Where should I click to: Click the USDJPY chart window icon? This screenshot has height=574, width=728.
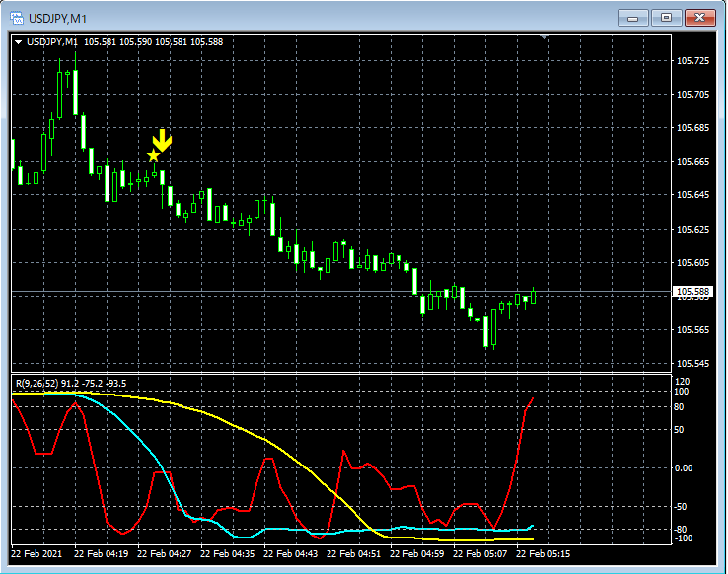point(17,18)
